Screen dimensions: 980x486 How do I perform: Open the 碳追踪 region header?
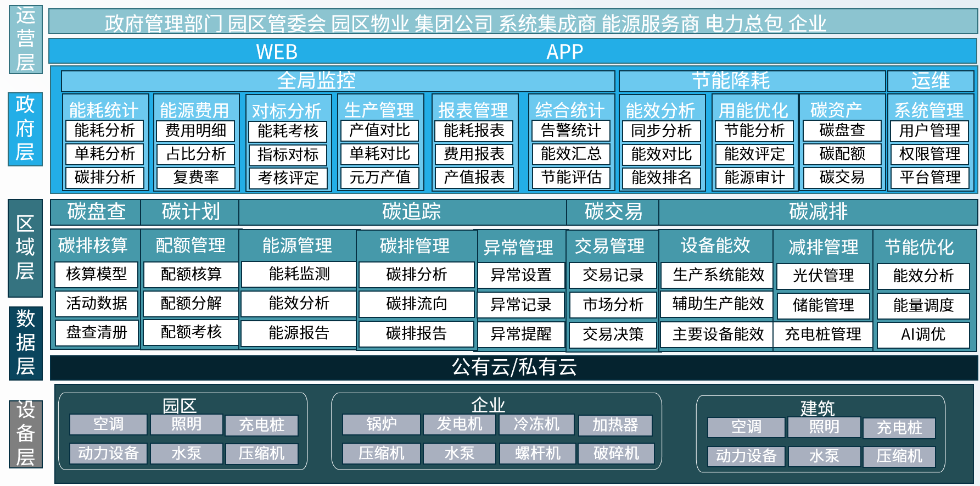pyautogui.click(x=402, y=212)
